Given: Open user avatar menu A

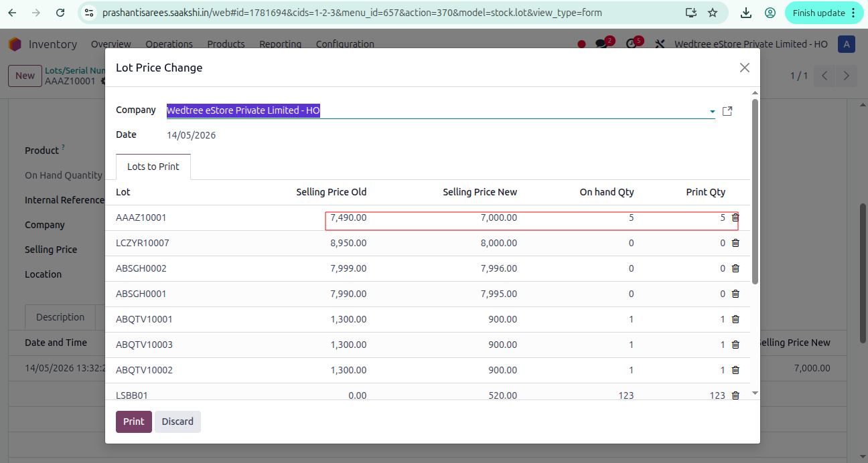Looking at the screenshot, I should pos(847,44).
